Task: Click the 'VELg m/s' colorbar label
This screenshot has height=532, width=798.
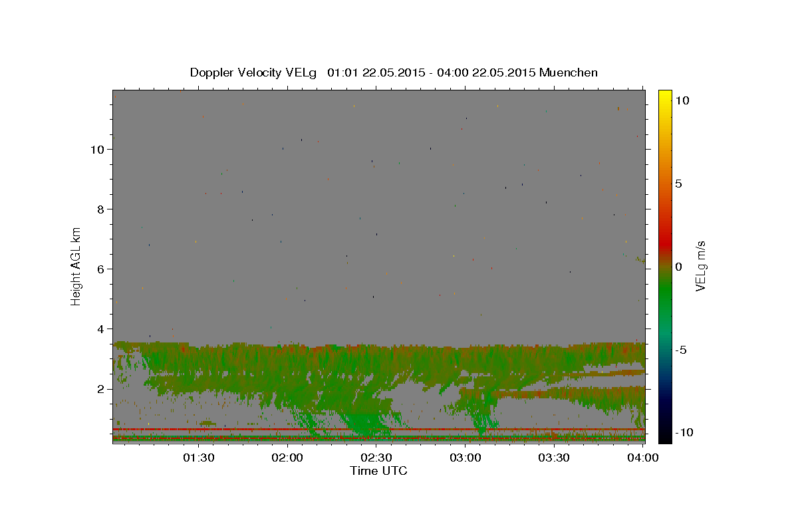Action: tap(700, 265)
